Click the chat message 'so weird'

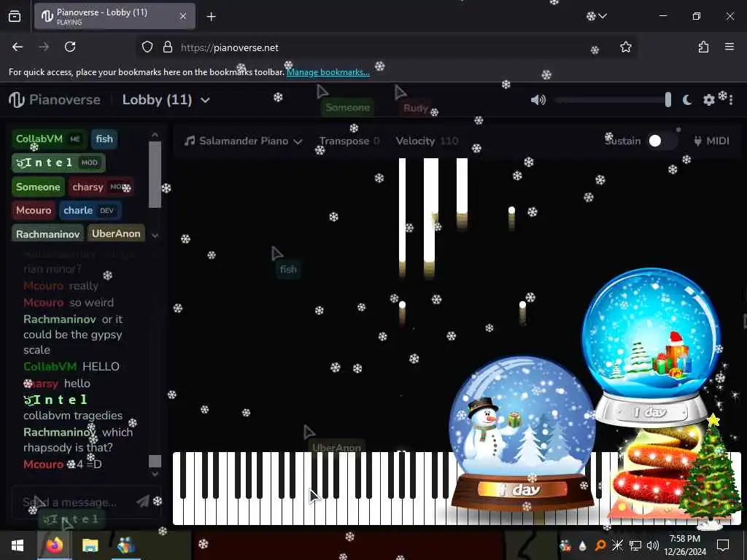pos(91,303)
